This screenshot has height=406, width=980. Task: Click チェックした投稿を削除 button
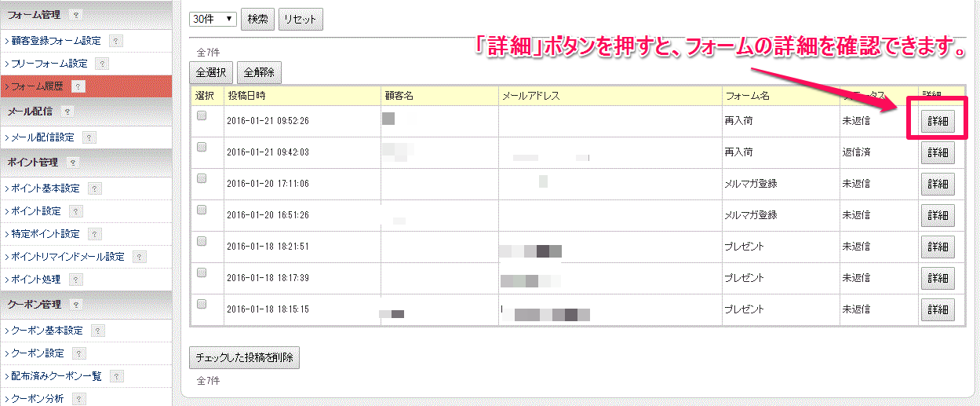pyautogui.click(x=244, y=357)
